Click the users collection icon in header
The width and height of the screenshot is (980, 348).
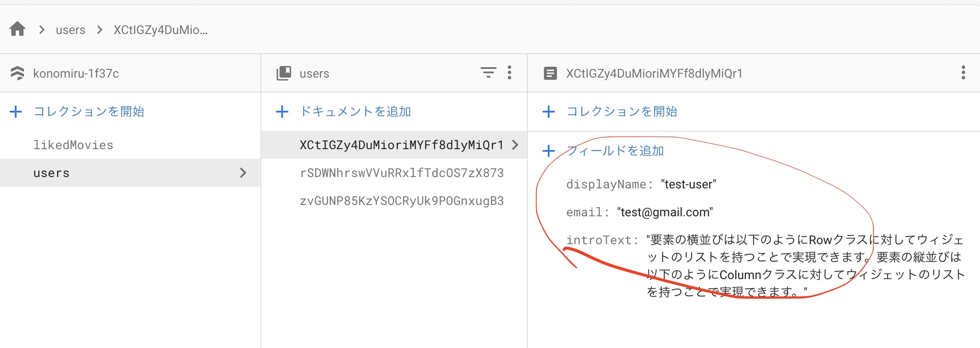point(284,73)
